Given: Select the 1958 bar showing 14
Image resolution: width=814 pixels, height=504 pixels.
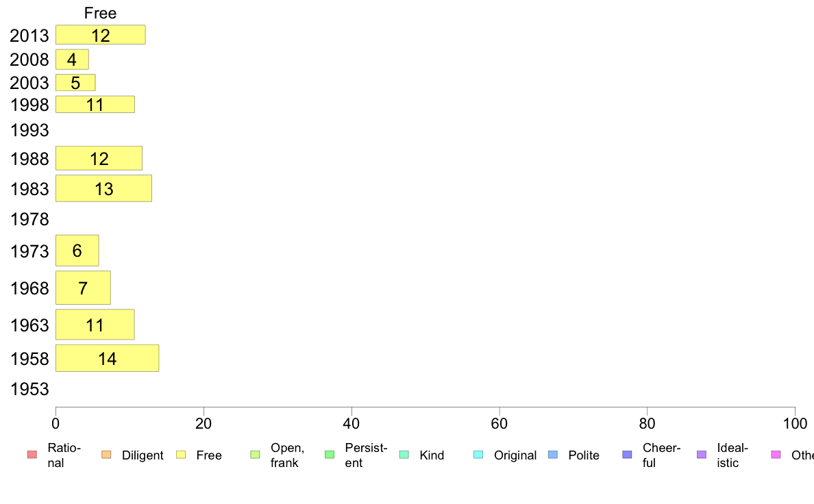Looking at the screenshot, I should [x=108, y=358].
